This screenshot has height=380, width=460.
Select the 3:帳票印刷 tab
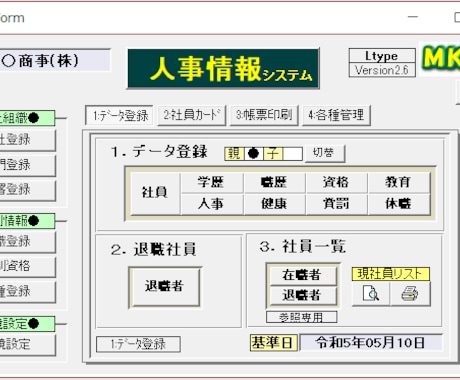click(x=264, y=115)
